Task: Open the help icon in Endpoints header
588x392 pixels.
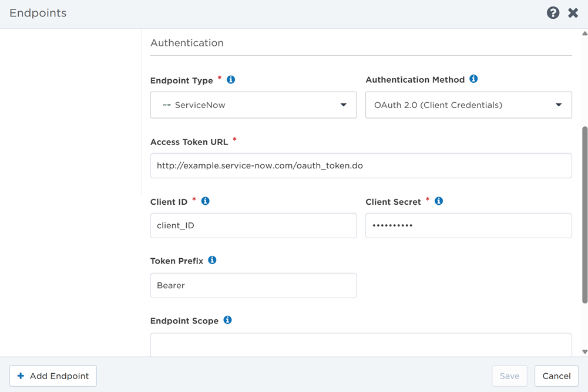Action: (x=553, y=13)
